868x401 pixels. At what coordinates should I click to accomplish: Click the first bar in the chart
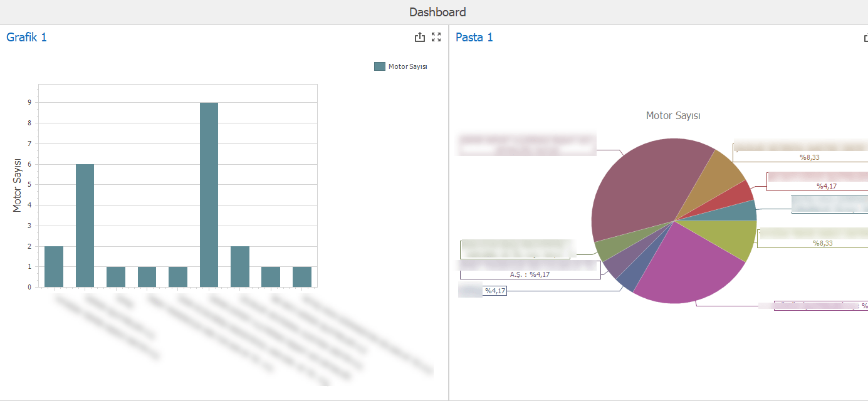pos(54,266)
